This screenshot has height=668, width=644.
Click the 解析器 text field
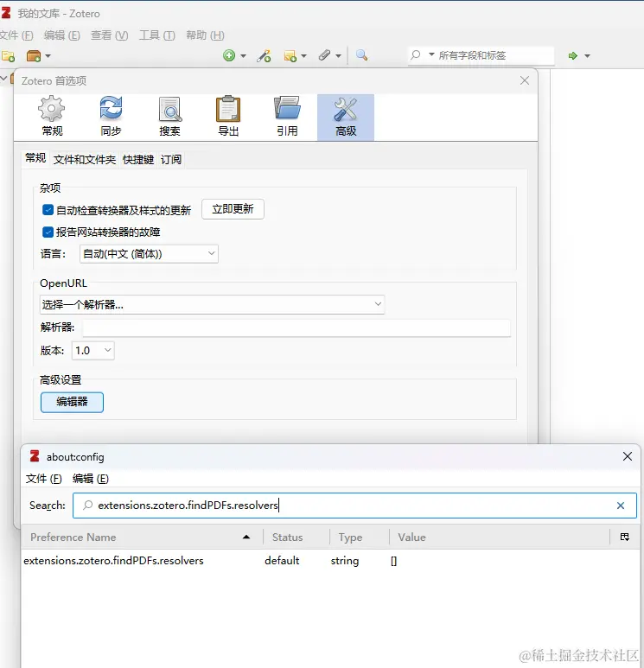coord(296,328)
